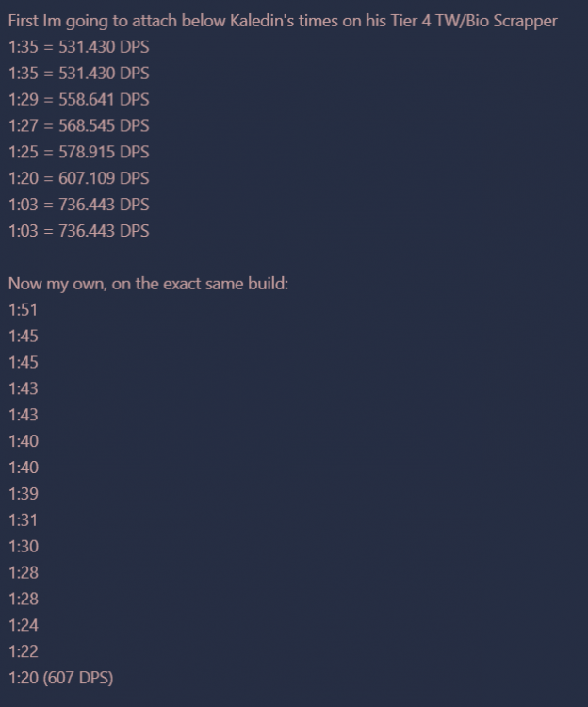Click the "1:20 = 607.109 DPS" line
The height and width of the screenshot is (707, 588).
78,178
